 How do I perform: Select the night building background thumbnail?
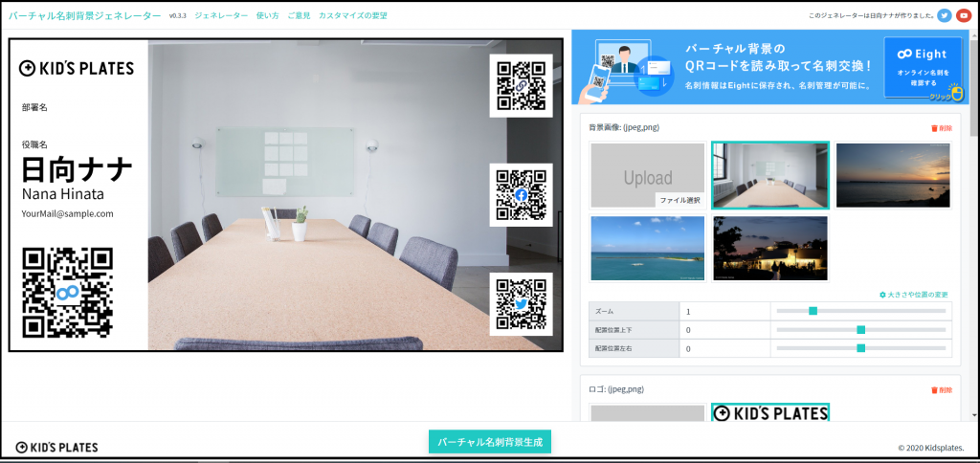(770, 249)
